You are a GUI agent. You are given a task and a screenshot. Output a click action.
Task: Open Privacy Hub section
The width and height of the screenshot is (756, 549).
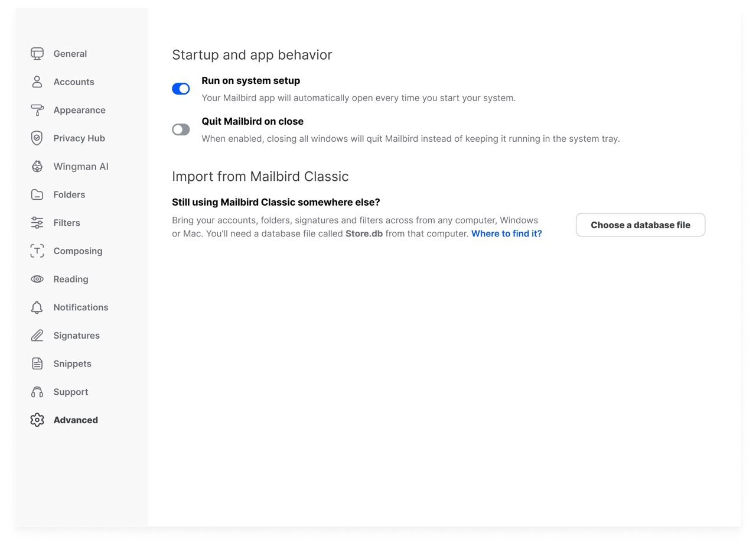click(x=79, y=138)
